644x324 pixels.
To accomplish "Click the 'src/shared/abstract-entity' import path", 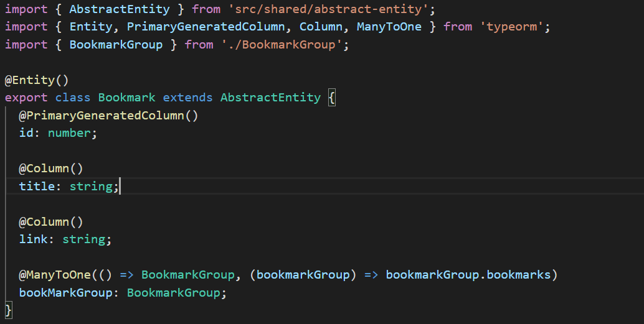I will 328,9.
